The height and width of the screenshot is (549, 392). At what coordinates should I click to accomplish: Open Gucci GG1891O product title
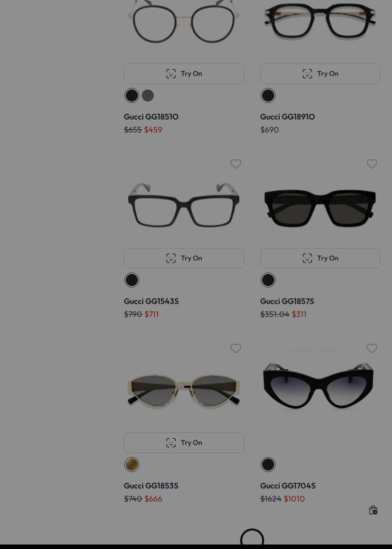click(288, 116)
